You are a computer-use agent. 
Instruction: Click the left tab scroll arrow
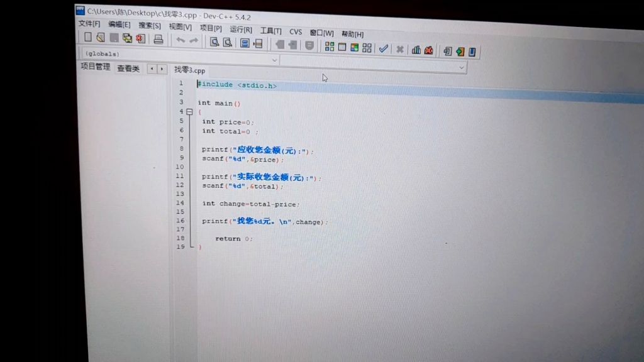152,69
